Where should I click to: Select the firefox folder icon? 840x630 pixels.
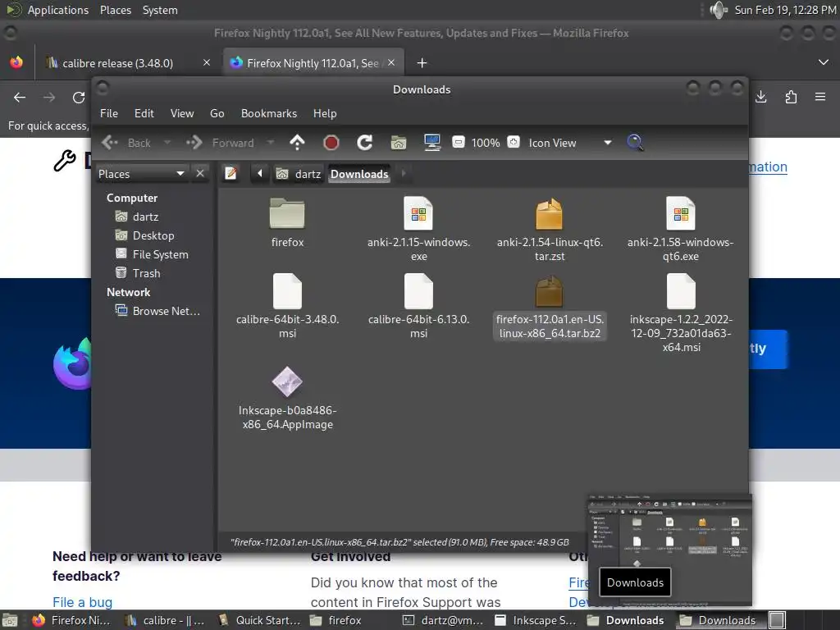[287, 214]
